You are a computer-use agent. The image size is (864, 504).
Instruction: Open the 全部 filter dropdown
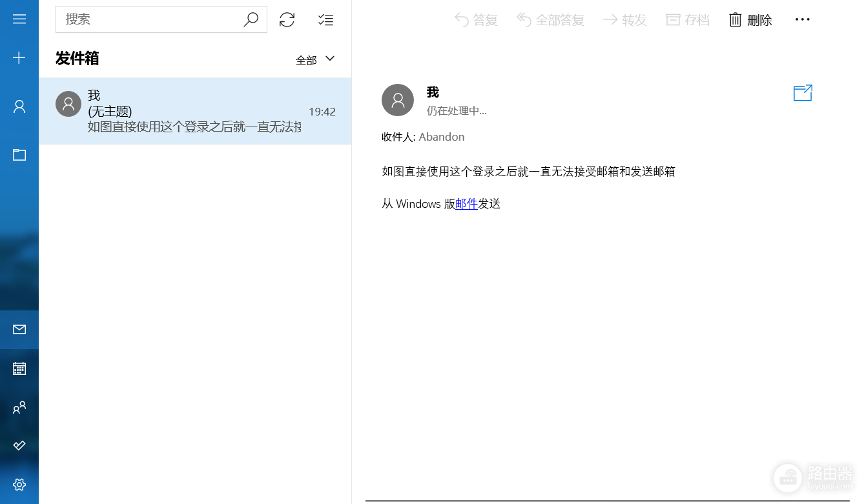click(x=315, y=59)
